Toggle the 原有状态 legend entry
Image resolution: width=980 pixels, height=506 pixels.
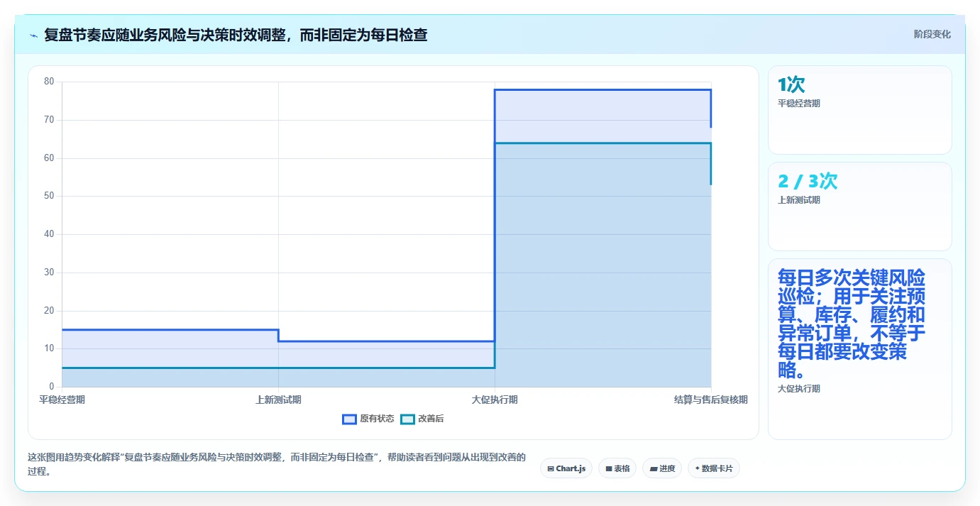[368, 419]
